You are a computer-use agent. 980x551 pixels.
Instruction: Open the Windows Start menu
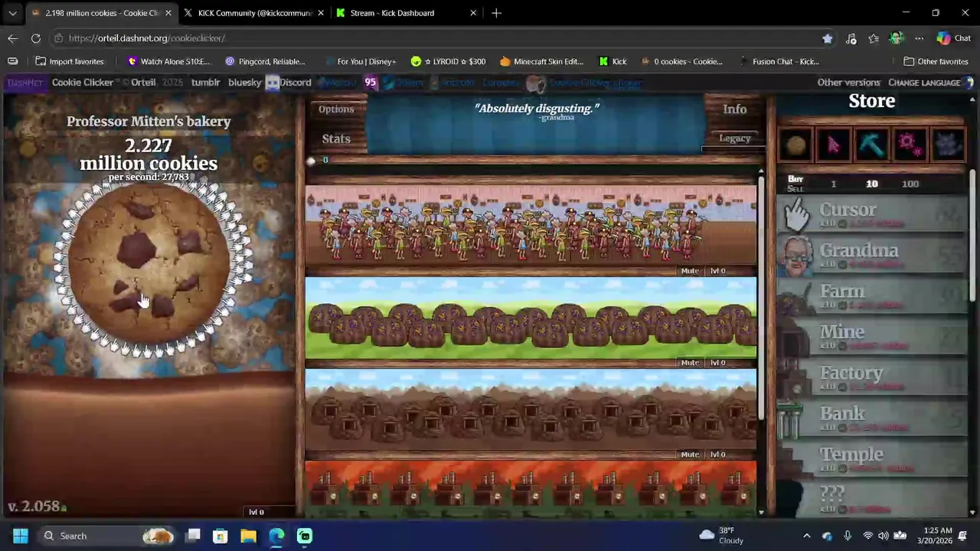[21, 536]
